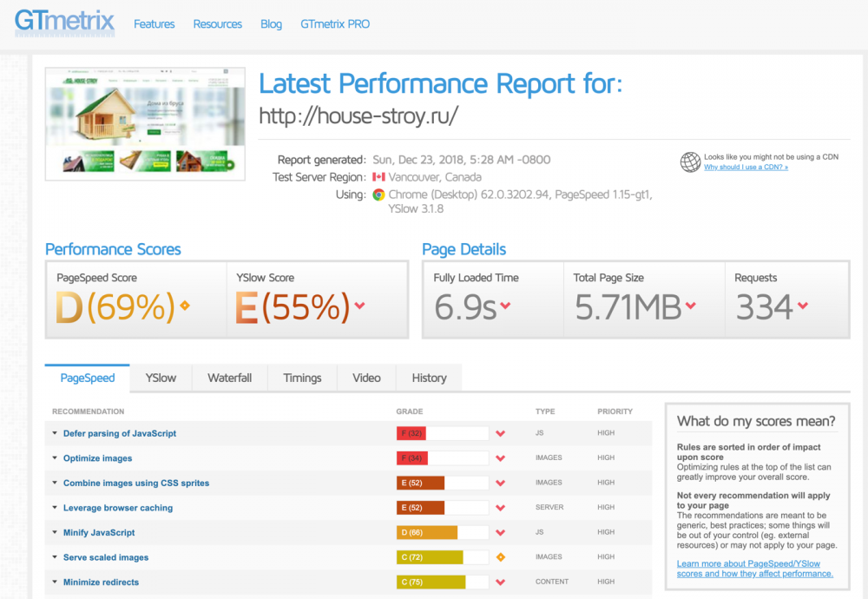Click the Serve scaled images link
868x599 pixels.
(x=106, y=557)
